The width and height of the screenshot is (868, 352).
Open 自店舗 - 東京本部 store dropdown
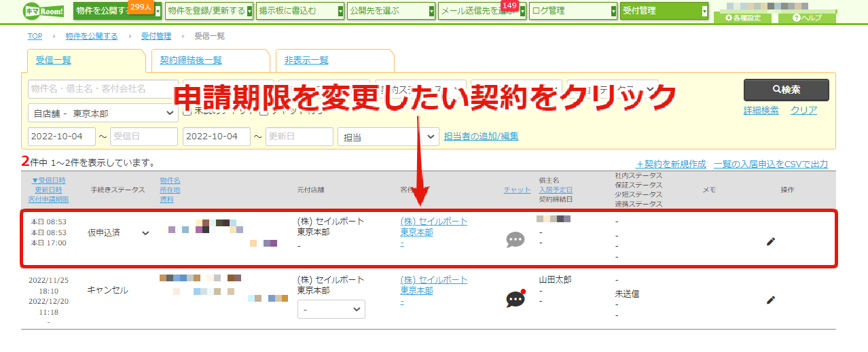[103, 113]
